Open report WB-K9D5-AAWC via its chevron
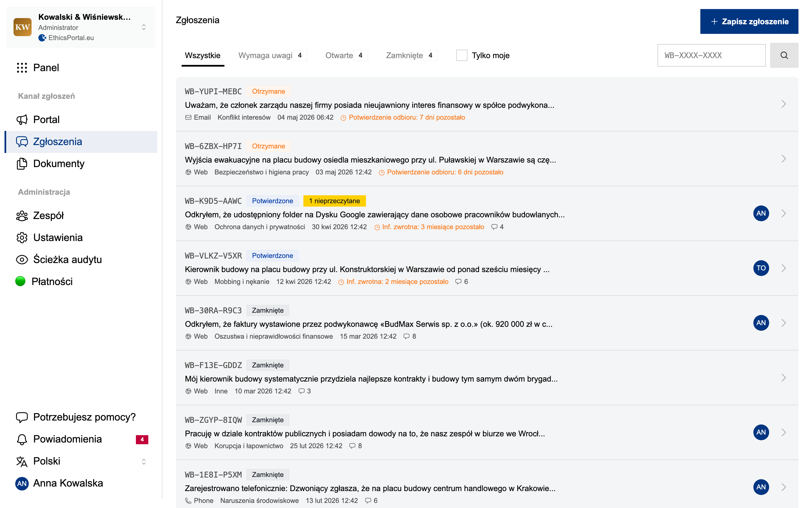Image resolution: width=812 pixels, height=508 pixels. [x=784, y=214]
